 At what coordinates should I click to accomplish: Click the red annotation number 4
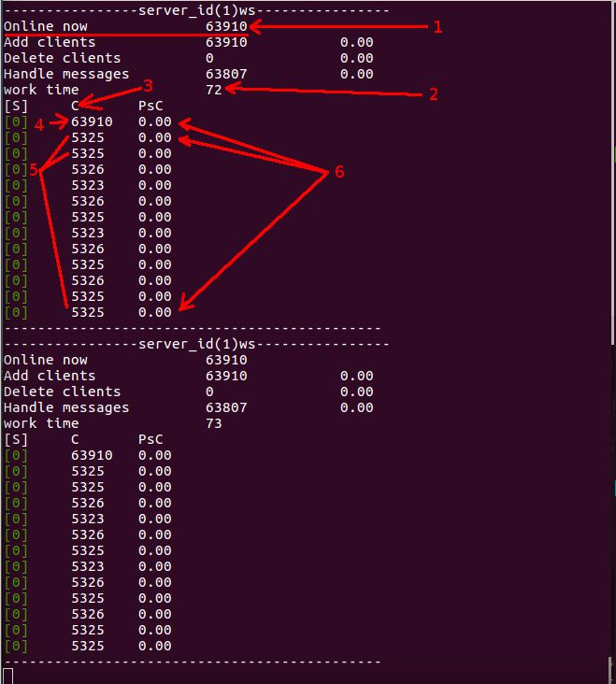39,125
